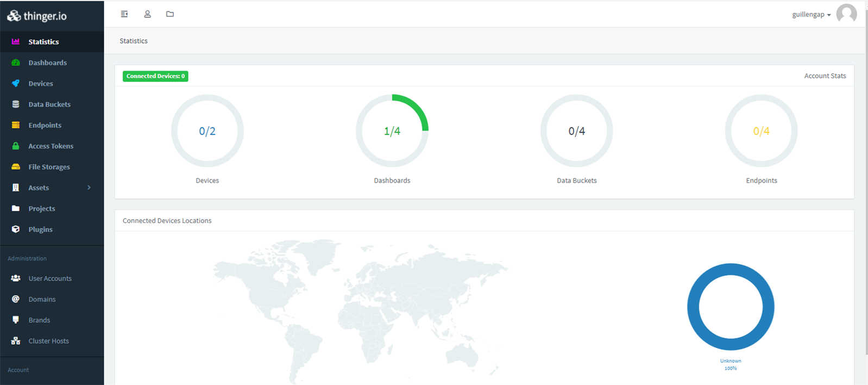The image size is (868, 385).
Task: Toggle the sidebar collapse icon in top bar
Action: point(124,14)
